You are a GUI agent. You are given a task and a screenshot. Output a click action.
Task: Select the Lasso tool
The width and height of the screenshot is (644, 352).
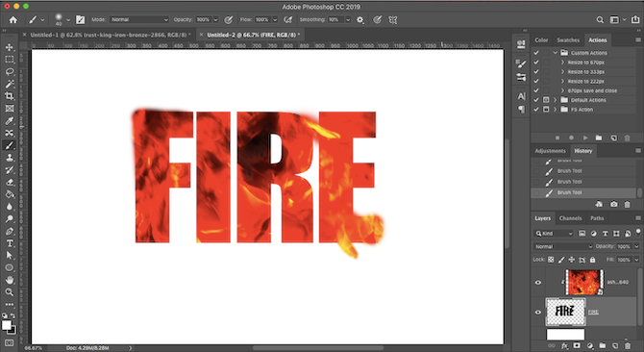click(10, 72)
